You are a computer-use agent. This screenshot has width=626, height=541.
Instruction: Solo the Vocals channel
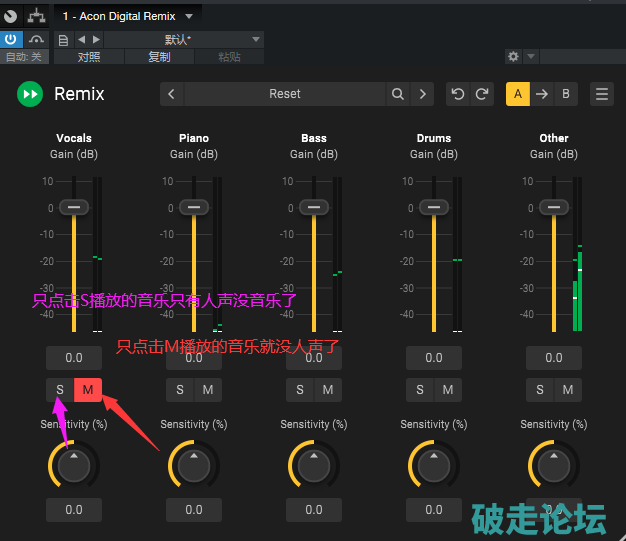pos(60,390)
